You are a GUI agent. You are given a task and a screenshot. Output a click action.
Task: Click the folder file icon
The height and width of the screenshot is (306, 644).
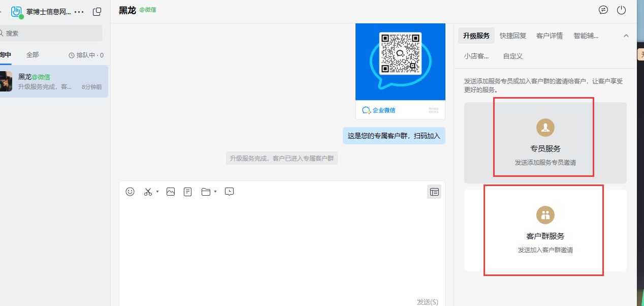point(206,192)
